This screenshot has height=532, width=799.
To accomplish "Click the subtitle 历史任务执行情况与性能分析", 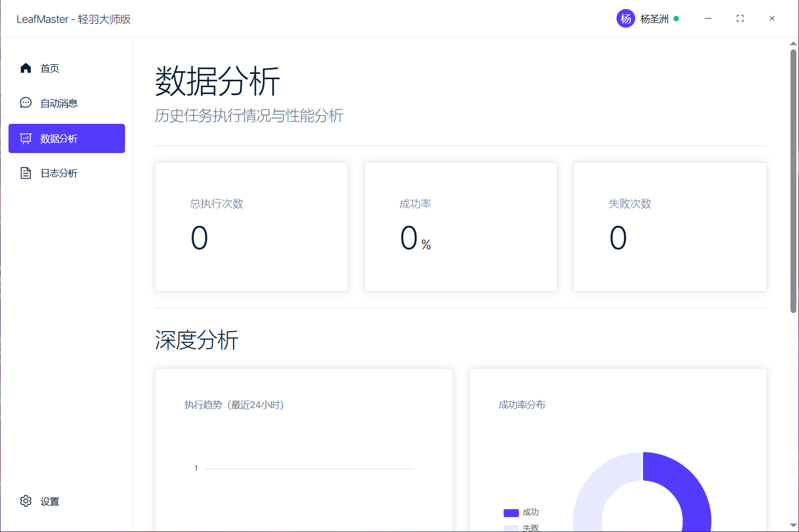I will pyautogui.click(x=249, y=115).
